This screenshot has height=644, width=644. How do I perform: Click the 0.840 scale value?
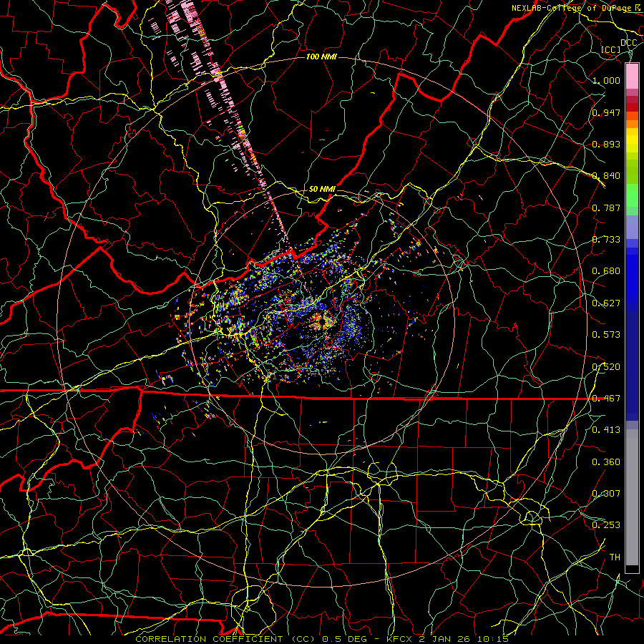click(x=606, y=176)
